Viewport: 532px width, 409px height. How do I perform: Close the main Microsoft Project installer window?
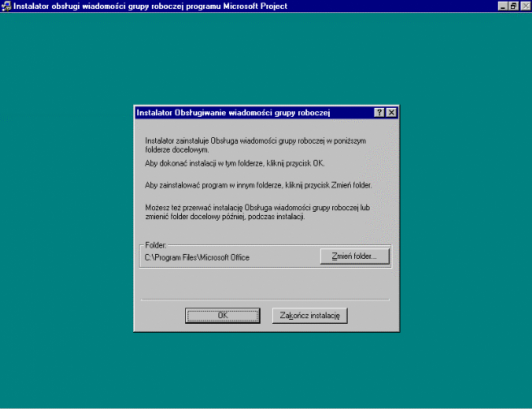(525, 6)
